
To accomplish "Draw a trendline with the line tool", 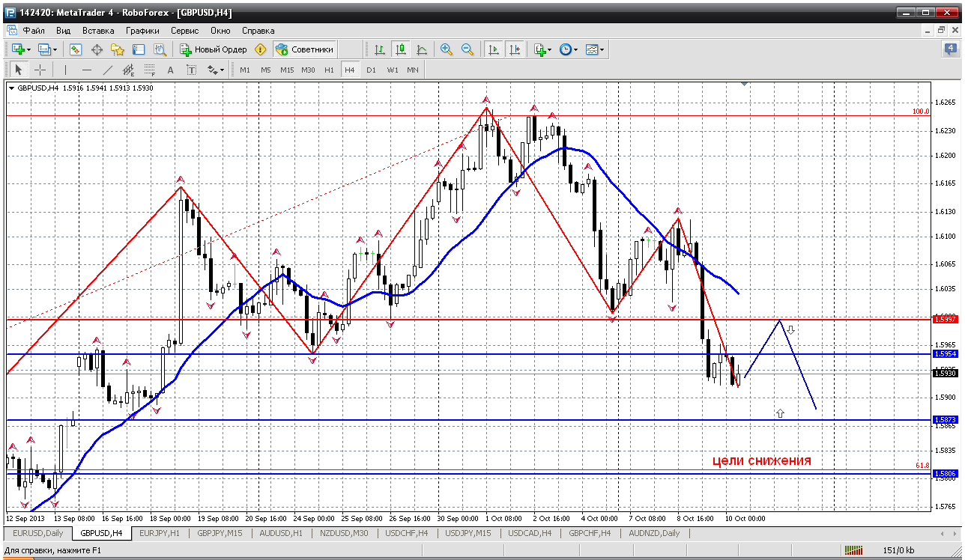I will pos(107,70).
